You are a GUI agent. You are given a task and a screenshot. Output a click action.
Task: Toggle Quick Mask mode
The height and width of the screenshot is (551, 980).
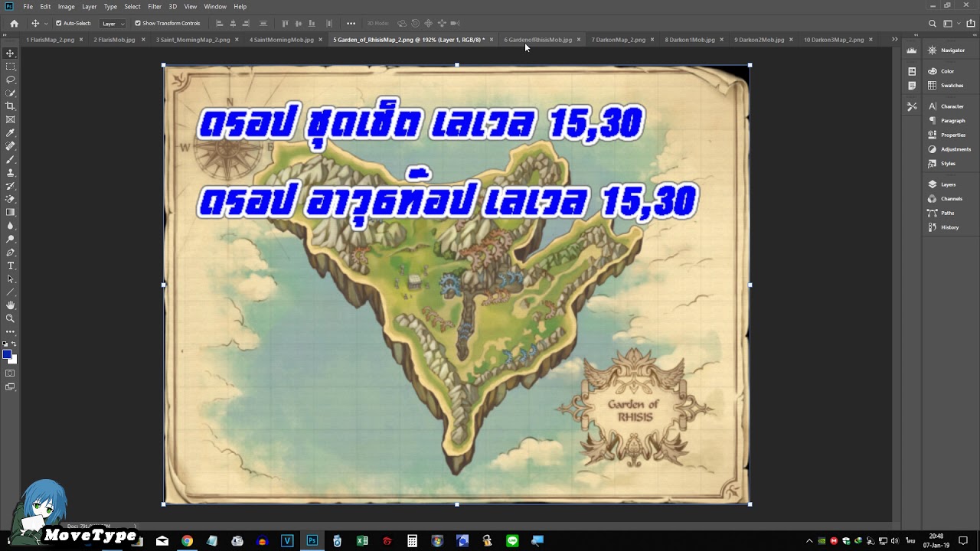[10, 373]
